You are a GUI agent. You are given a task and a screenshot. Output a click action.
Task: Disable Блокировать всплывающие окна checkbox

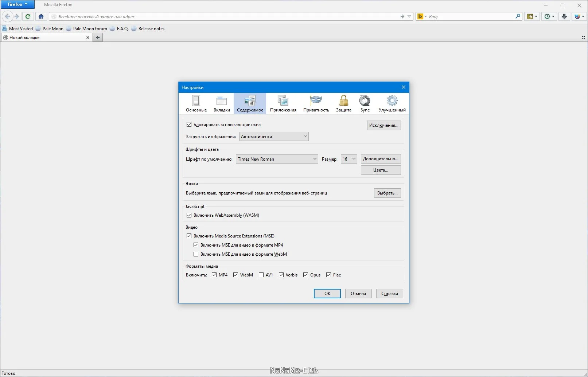point(189,125)
